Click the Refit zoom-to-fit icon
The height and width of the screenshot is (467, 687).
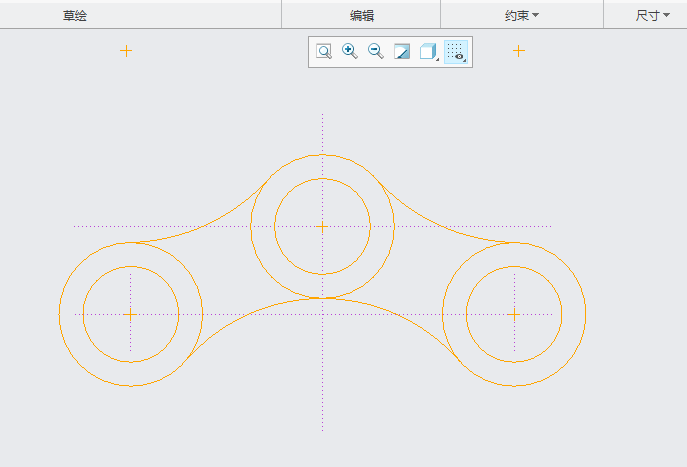[x=324, y=52]
